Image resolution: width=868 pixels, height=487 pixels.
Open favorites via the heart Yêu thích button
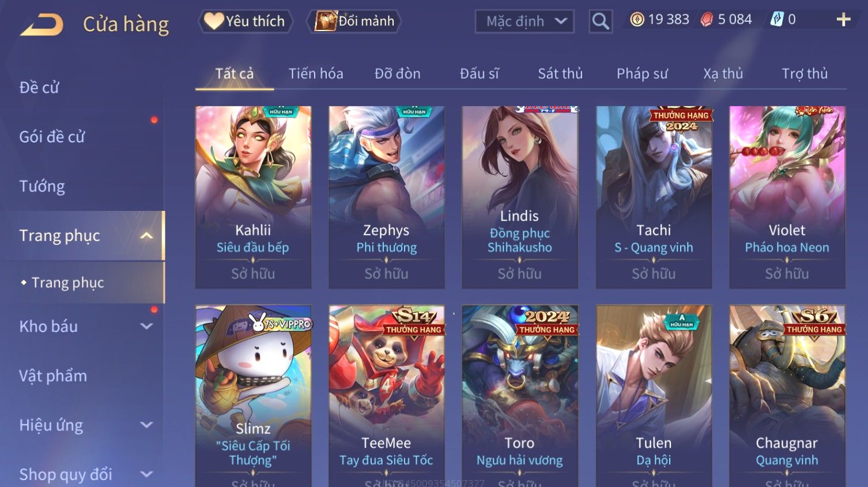click(246, 21)
